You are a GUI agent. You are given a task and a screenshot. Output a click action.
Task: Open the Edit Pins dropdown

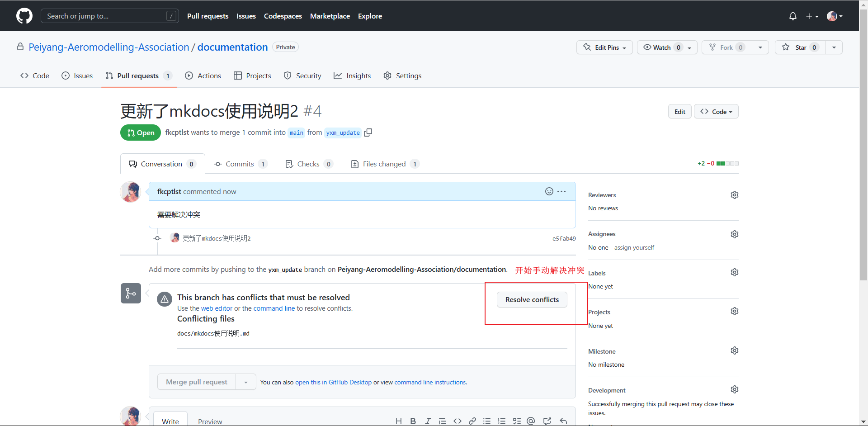604,47
